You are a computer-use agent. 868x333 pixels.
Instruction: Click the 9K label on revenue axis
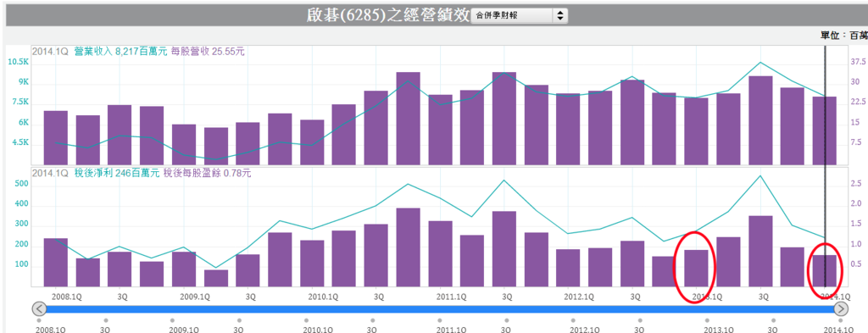tap(23, 82)
